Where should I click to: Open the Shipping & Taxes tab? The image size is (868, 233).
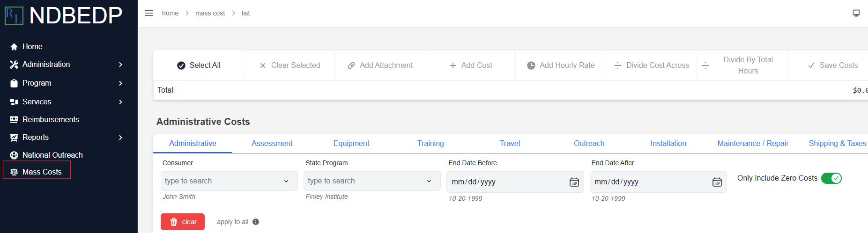(838, 144)
